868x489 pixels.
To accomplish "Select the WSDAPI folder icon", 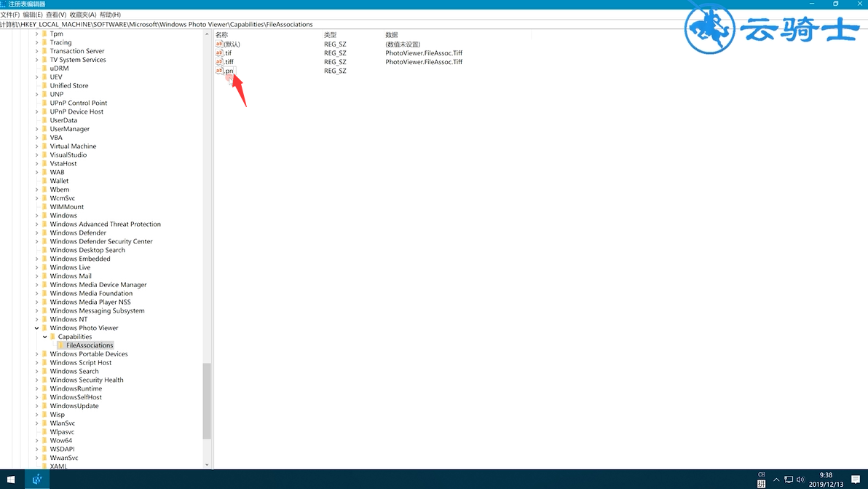I will [x=45, y=449].
